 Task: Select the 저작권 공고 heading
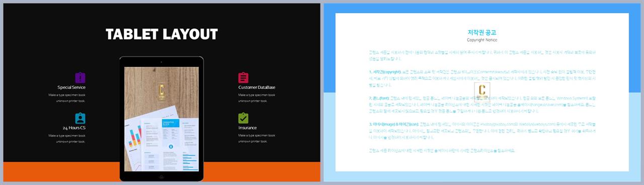pyautogui.click(x=482, y=32)
